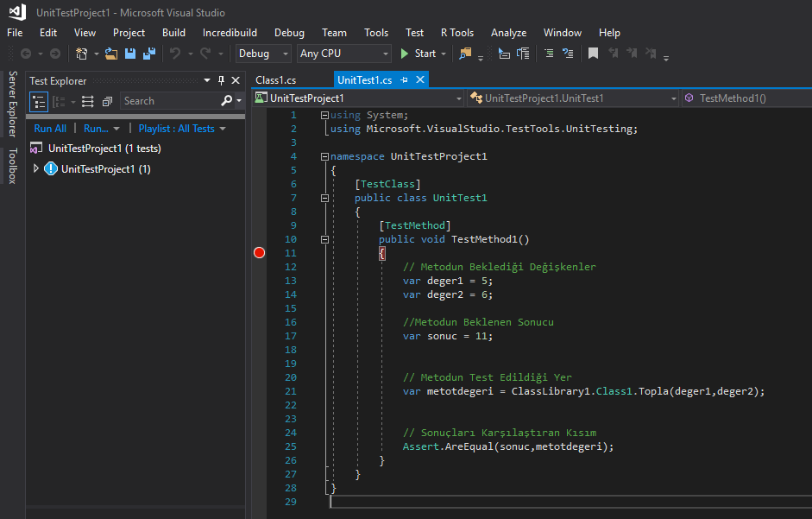The height and width of the screenshot is (519, 812).
Task: Expand the UnitTestProject1 (1) tree node
Action: 35,168
